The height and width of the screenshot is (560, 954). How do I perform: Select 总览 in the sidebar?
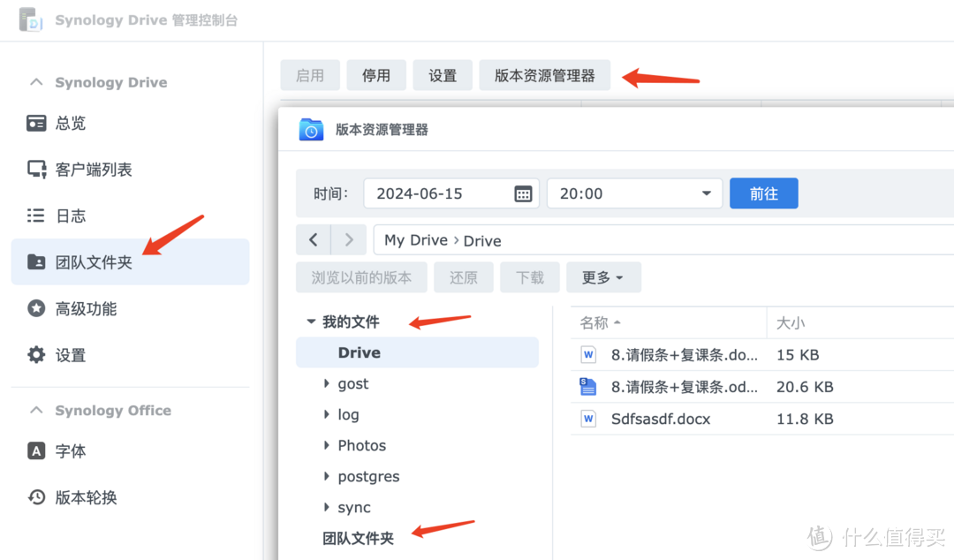(71, 123)
